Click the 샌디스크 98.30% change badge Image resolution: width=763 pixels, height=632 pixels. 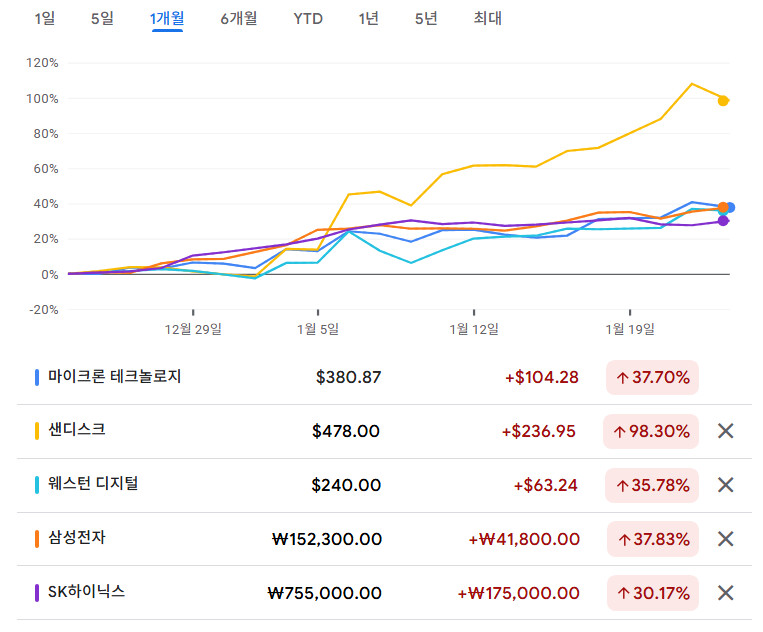652,431
